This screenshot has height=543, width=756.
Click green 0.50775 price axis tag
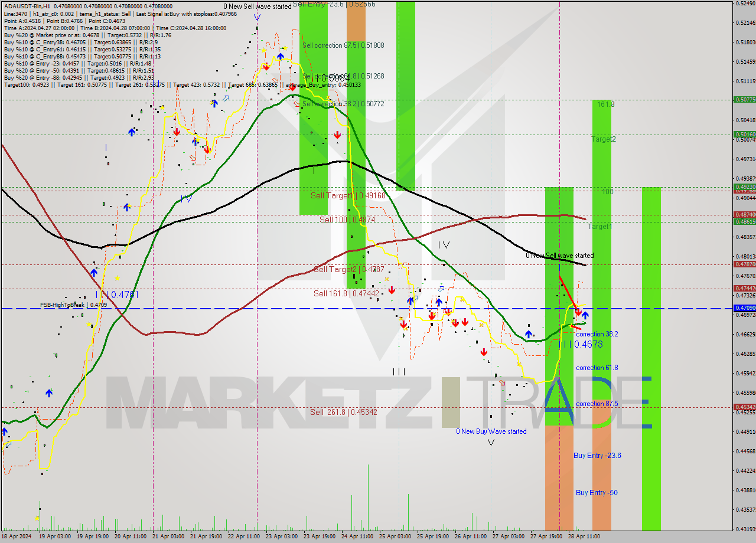point(745,100)
